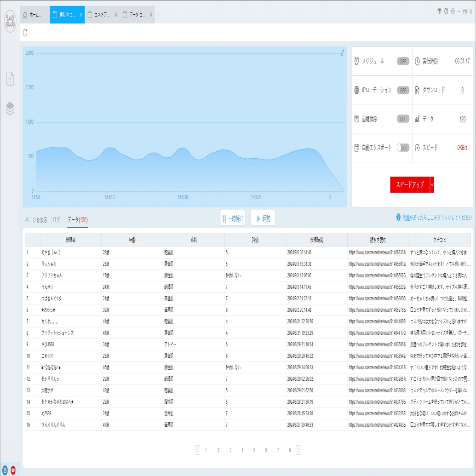Go to previous results page arrow
Viewport: 476px width, 476px height.
(197, 450)
